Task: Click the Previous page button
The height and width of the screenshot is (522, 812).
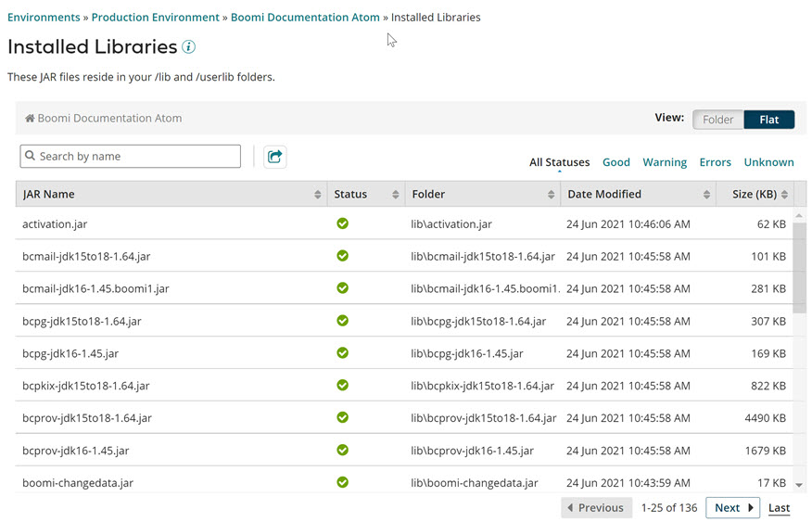Action: pyautogui.click(x=596, y=507)
